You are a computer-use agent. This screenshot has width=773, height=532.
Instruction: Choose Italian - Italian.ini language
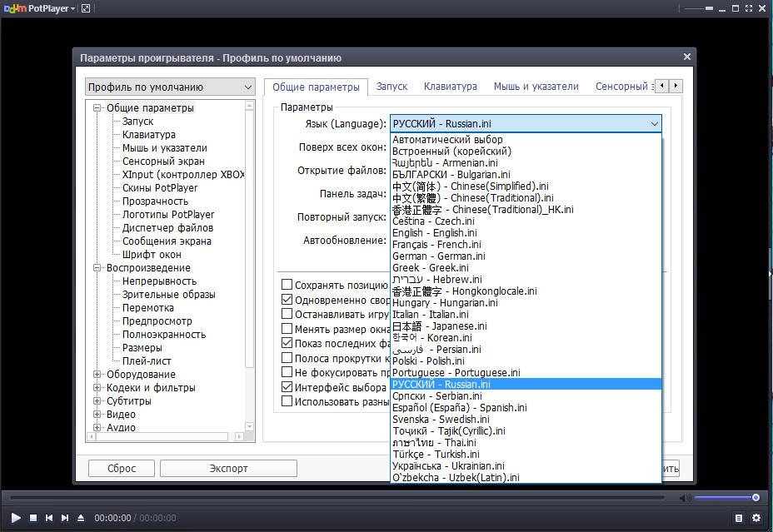pos(526,314)
